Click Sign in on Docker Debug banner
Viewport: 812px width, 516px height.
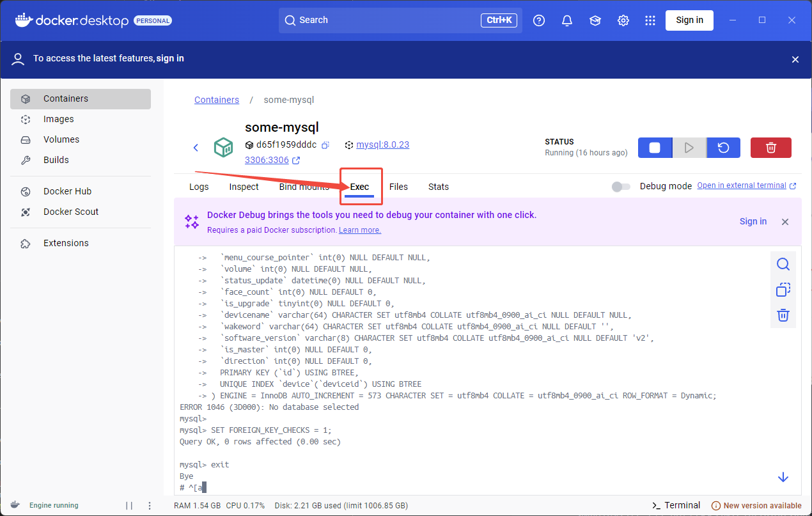pos(753,221)
